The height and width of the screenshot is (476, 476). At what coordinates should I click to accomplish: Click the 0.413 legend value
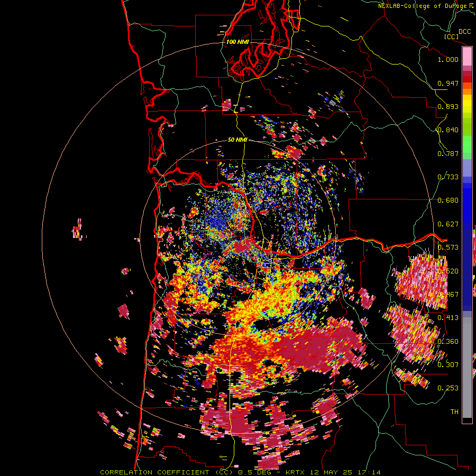pos(448,318)
